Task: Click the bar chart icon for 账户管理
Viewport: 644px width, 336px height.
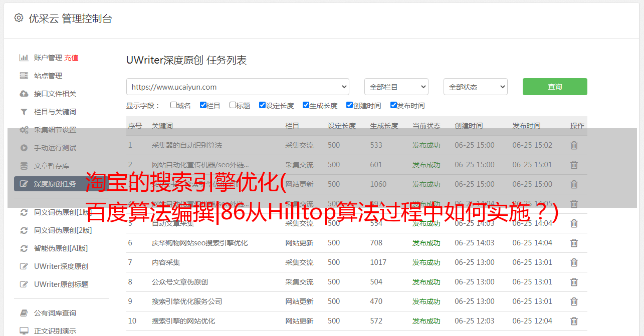Action: (x=24, y=58)
